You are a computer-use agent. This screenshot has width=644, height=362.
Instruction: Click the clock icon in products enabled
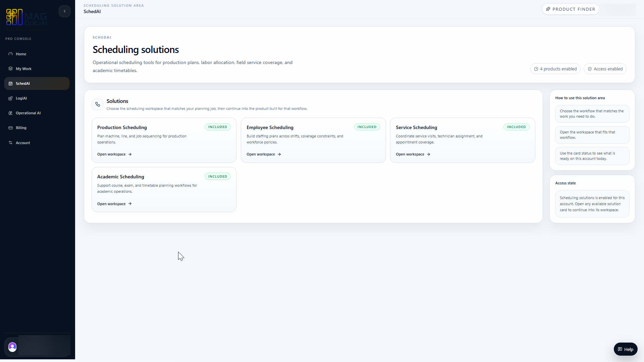click(536, 69)
